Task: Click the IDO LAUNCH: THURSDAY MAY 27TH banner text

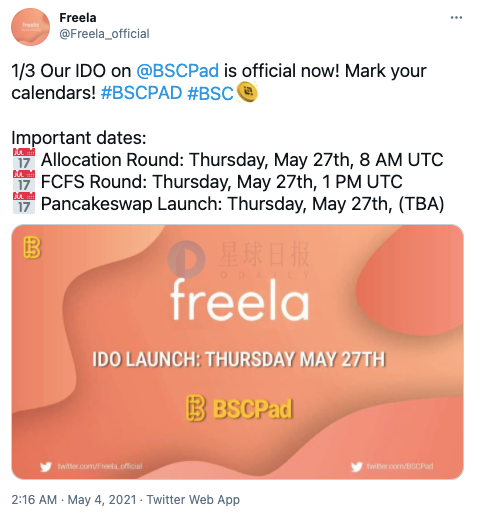Action: click(239, 359)
